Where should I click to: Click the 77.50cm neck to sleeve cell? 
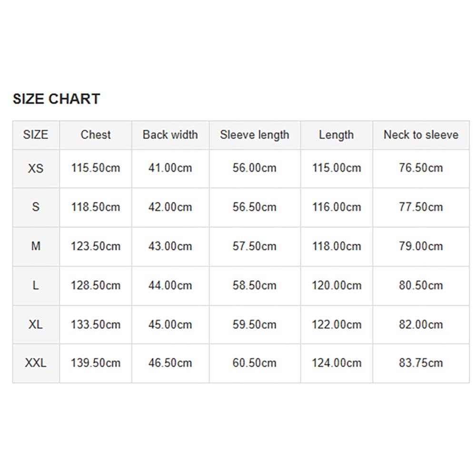pos(421,207)
